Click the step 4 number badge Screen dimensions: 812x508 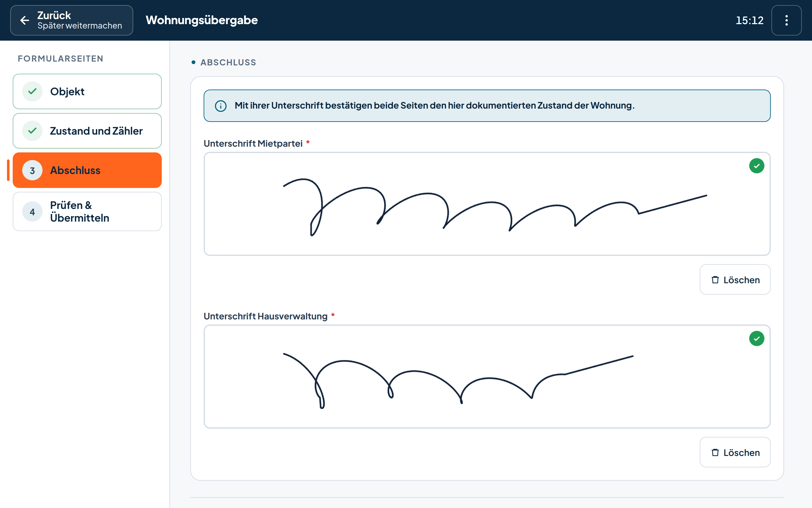coord(32,212)
